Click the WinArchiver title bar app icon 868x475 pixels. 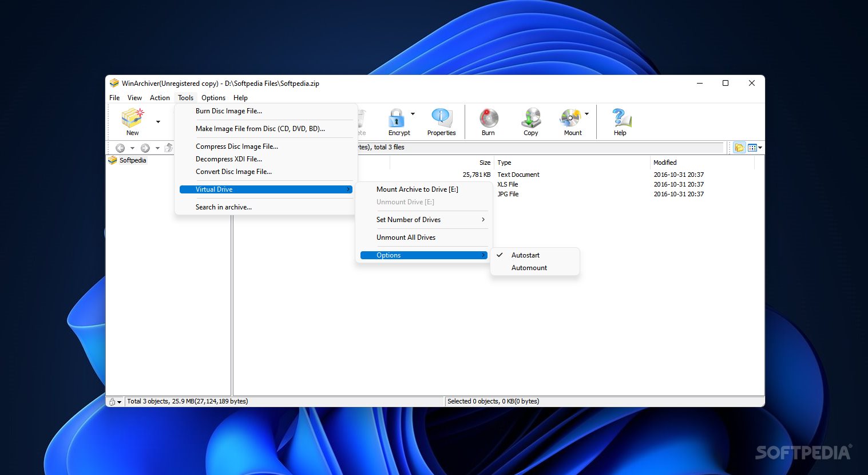pos(114,83)
